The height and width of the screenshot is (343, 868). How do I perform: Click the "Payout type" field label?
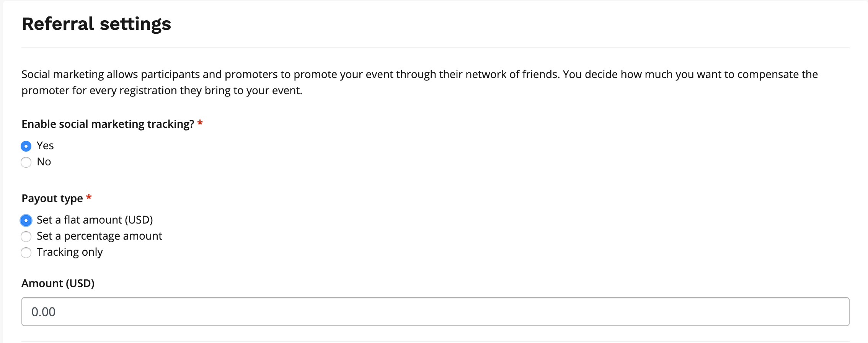52,199
